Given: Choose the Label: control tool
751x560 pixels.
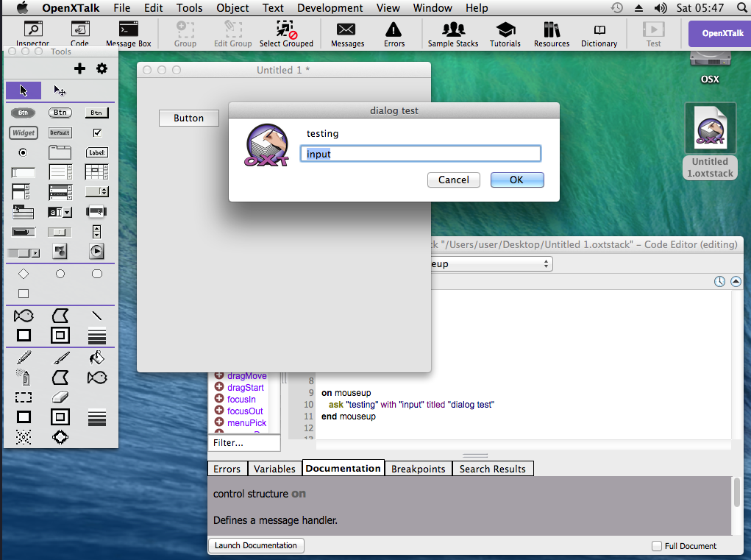Looking at the screenshot, I should (97, 153).
